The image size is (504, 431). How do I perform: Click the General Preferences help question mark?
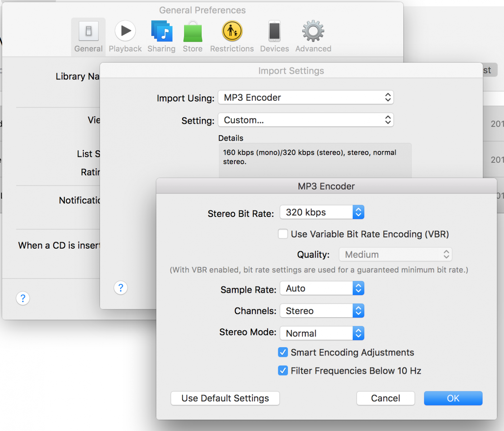pyautogui.click(x=23, y=298)
